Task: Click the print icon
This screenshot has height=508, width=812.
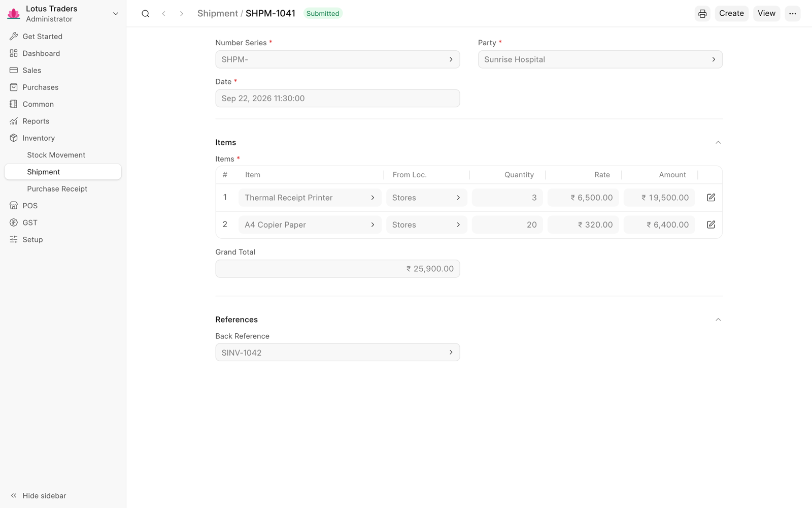Action: coord(702,14)
